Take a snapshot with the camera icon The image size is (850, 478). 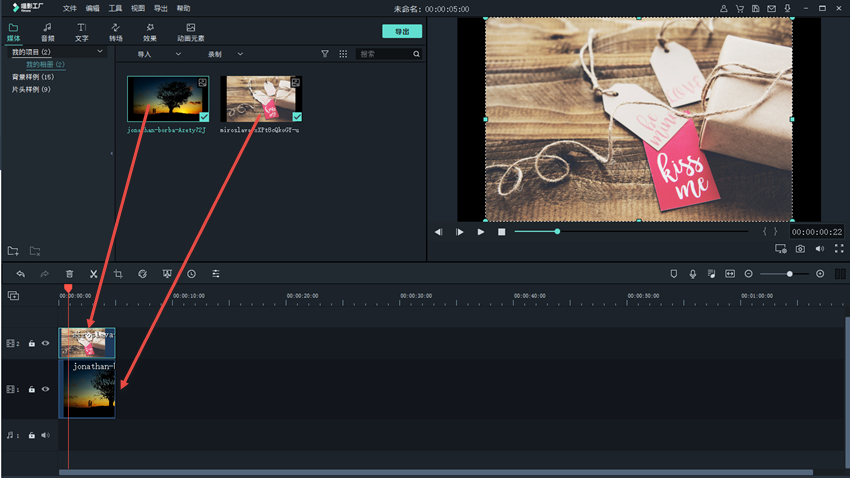click(800, 248)
